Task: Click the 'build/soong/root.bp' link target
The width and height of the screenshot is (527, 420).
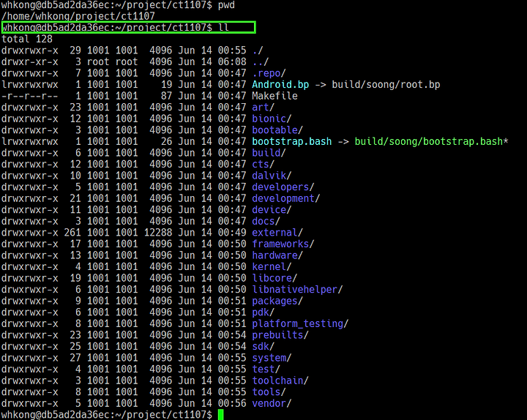Action: pos(386,85)
